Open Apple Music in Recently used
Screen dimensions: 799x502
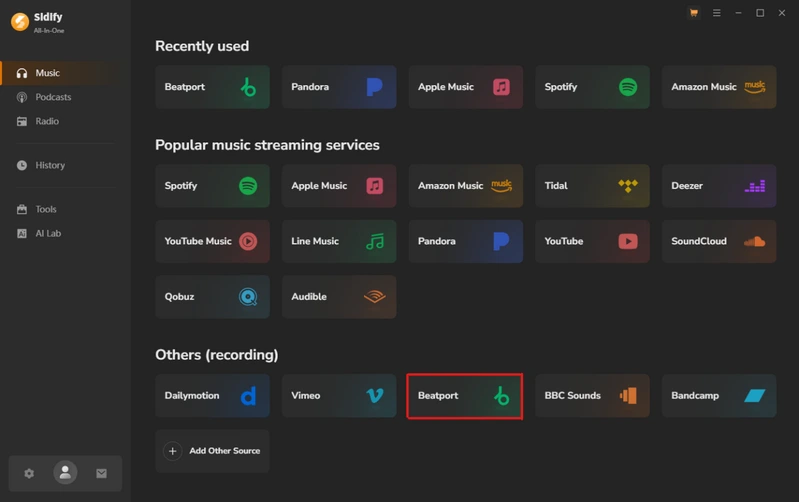[x=466, y=87]
